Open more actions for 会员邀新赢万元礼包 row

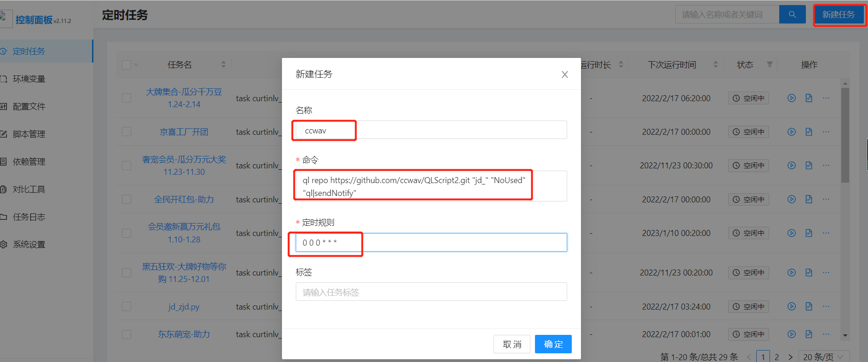(x=826, y=233)
